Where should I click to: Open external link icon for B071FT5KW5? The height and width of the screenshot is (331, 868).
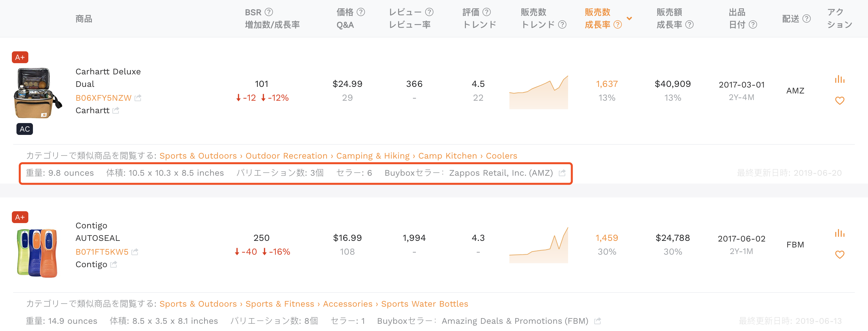pos(135,252)
